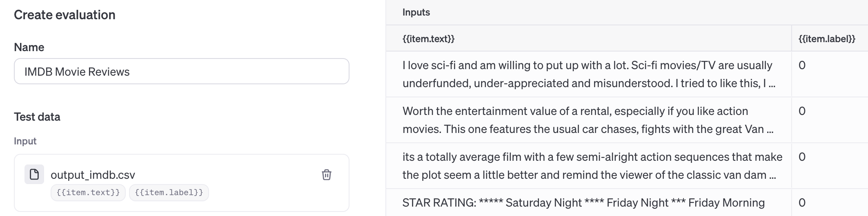Image resolution: width=868 pixels, height=216 pixels.
Task: Select the "totally average film" review row
Action: point(588,166)
